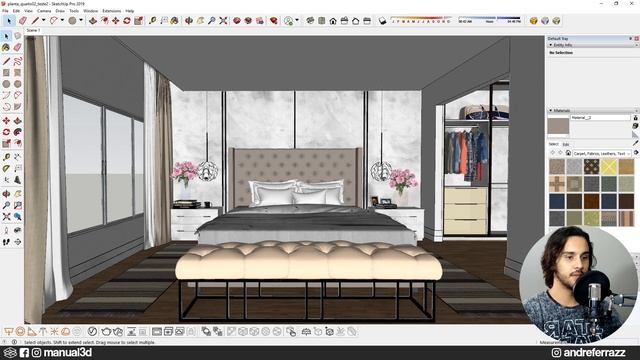
Task: Open the Arc tool dropdown arrow
Action: click(62, 20)
